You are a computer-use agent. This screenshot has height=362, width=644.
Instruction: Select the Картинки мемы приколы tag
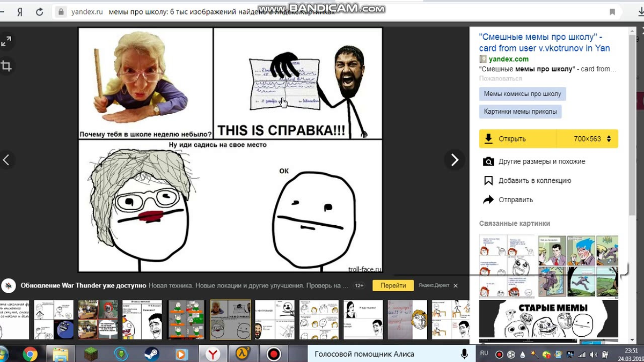(x=521, y=112)
